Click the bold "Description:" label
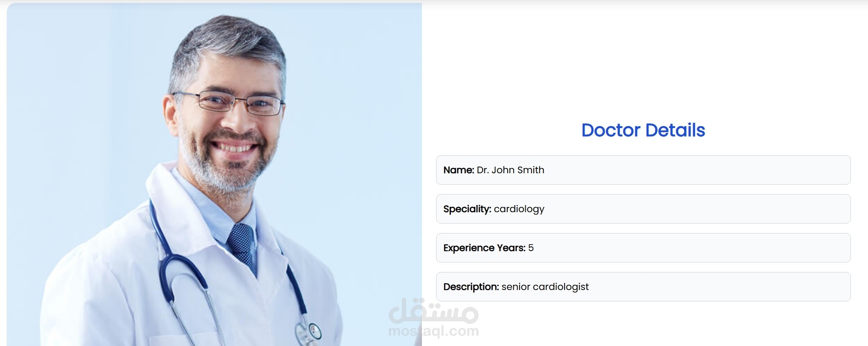Image resolution: width=868 pixels, height=346 pixels. point(471,287)
